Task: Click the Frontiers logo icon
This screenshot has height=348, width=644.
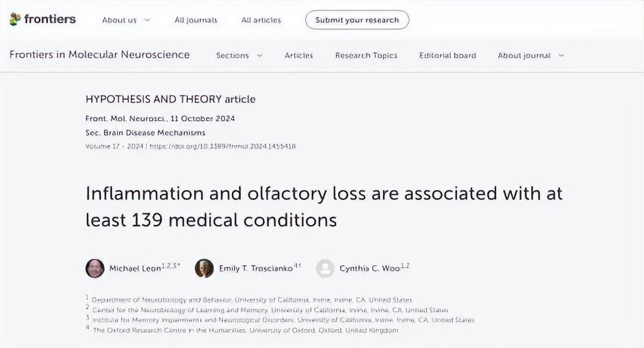Action: (14, 19)
